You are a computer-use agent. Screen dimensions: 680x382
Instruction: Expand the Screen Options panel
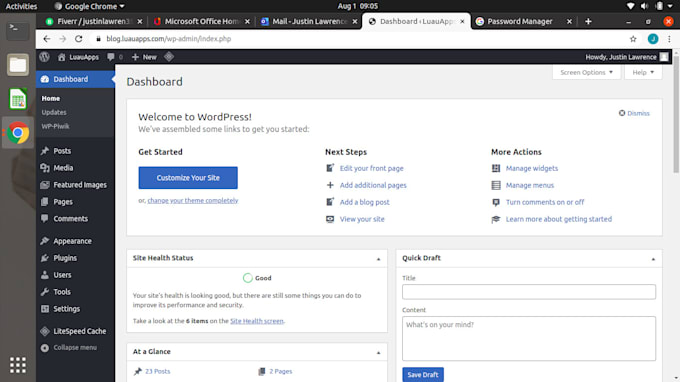tap(586, 72)
